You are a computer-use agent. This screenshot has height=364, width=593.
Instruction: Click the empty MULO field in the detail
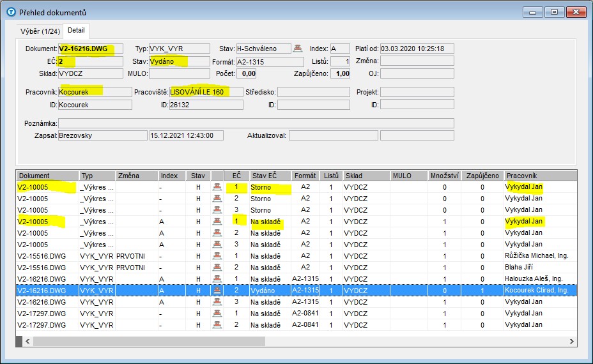pyautogui.click(x=180, y=73)
